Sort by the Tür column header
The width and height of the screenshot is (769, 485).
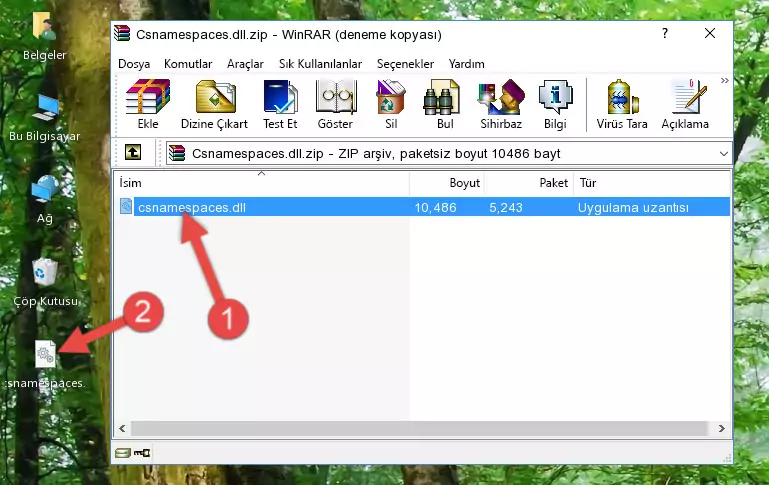pos(652,183)
